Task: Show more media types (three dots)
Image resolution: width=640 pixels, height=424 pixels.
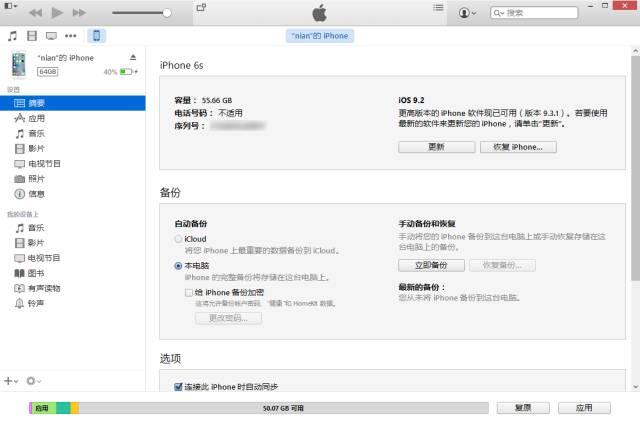Action: tap(71, 36)
